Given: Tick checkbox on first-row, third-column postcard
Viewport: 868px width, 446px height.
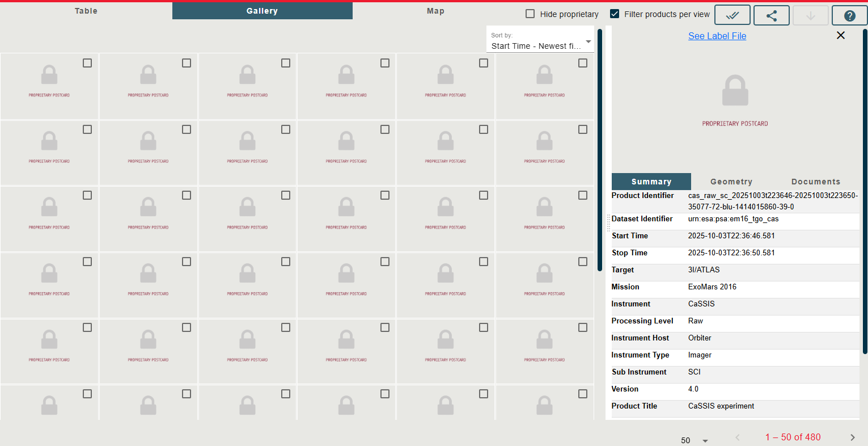Looking at the screenshot, I should click(x=286, y=63).
